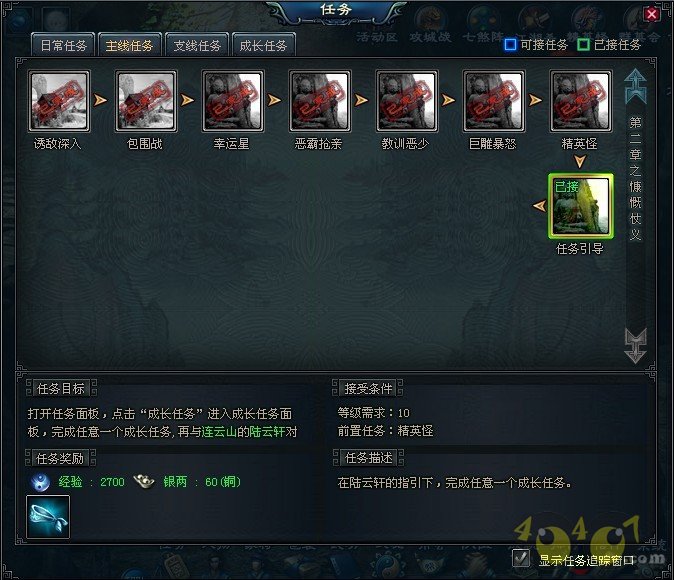Switch to the 日常任务 tab
The height and width of the screenshot is (580, 674).
[63, 45]
